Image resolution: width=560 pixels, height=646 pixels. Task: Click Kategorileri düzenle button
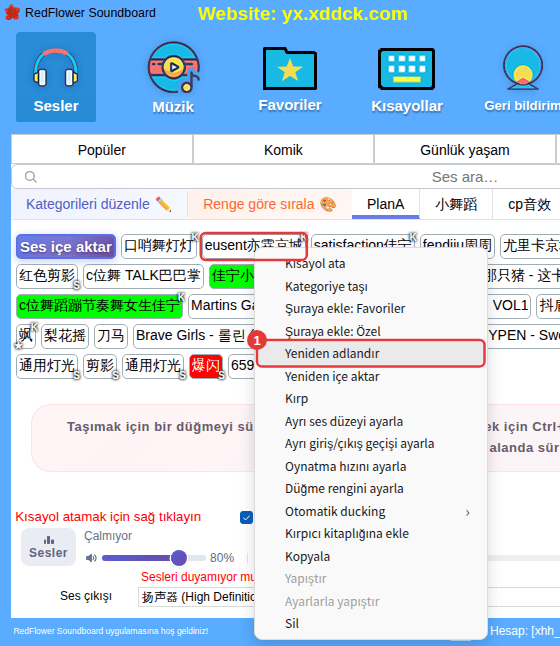coord(99,204)
